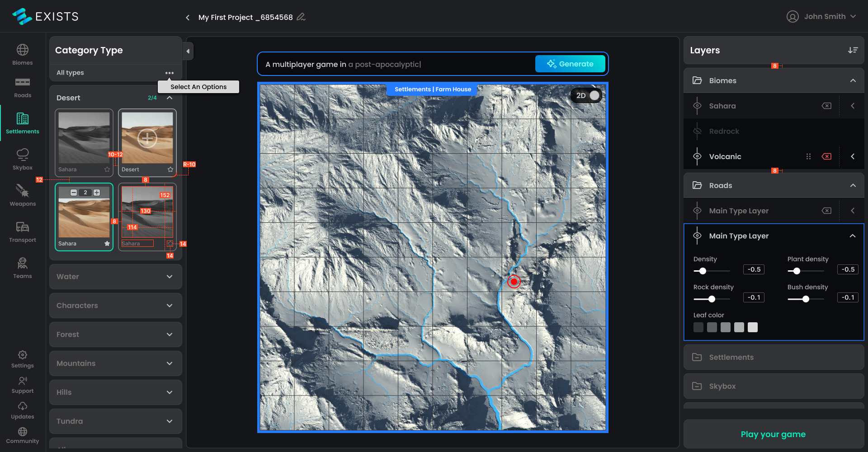Grab the Volcanic layer drag handle
Screen dimensions: 868x452
click(x=808, y=156)
